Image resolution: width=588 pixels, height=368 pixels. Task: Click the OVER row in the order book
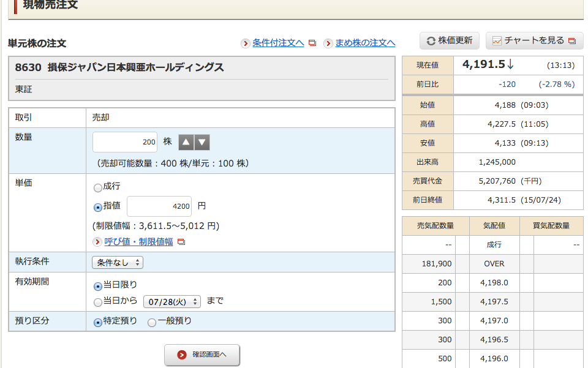click(494, 264)
